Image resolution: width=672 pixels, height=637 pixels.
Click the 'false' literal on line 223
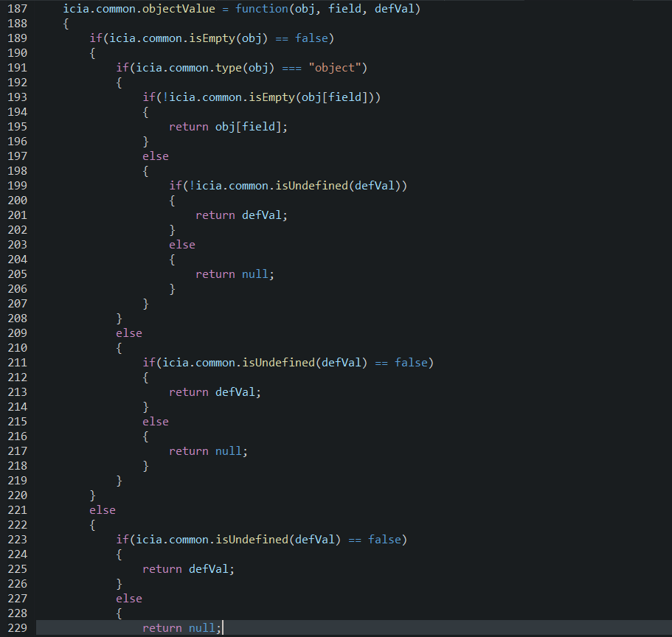pyautogui.click(x=384, y=540)
